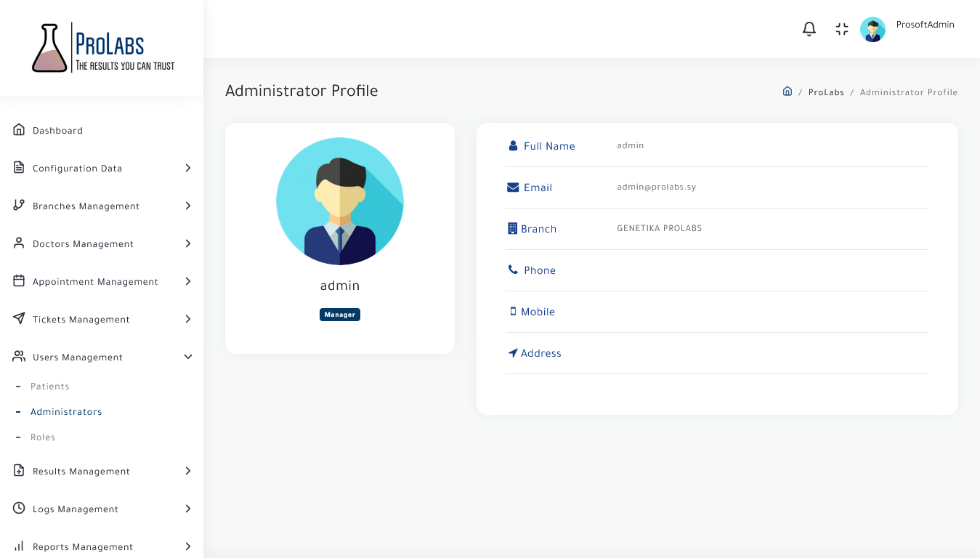The image size is (980, 558).
Task: Click the ProsoftAdmin username
Action: 925,25
